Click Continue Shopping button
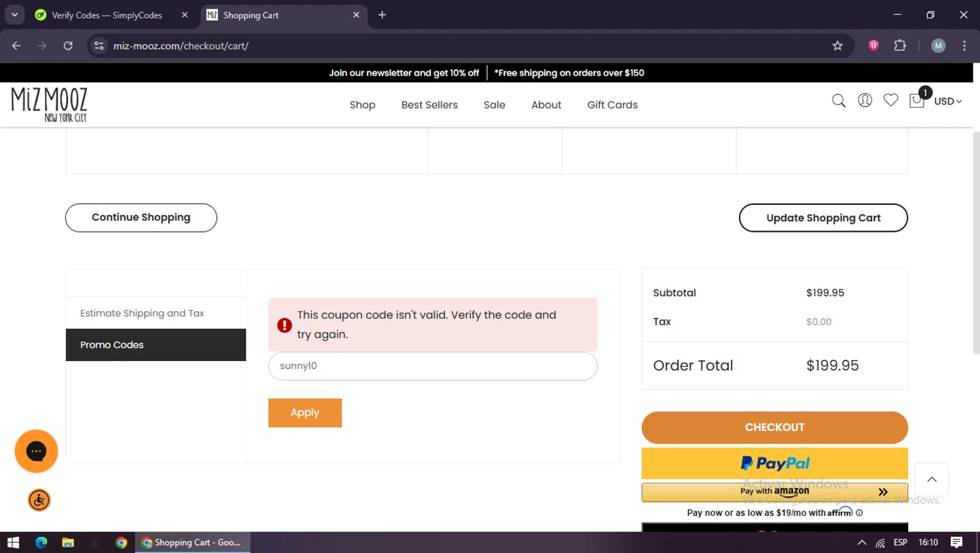This screenshot has width=980, height=553. 141,217
